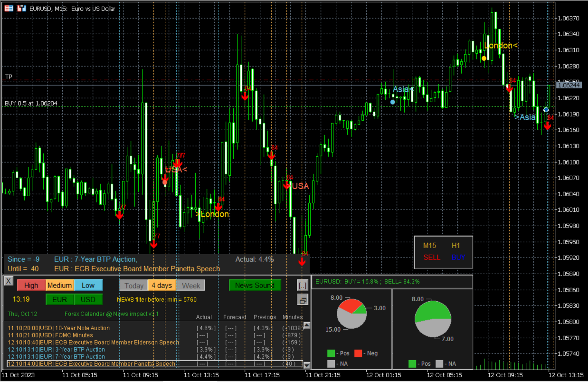
Task: Click the bracket [..] collapse icon
Action: pos(302,285)
